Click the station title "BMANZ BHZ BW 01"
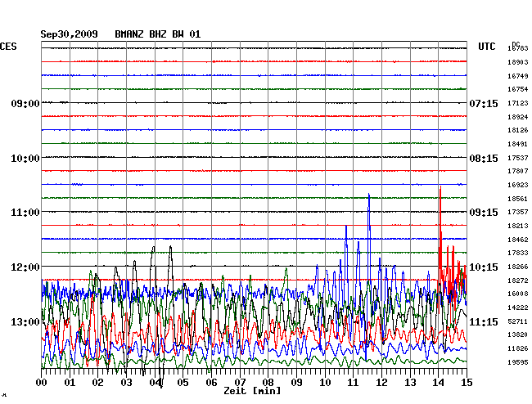Image resolution: width=532 pixels, height=404 pixels. 158,34
